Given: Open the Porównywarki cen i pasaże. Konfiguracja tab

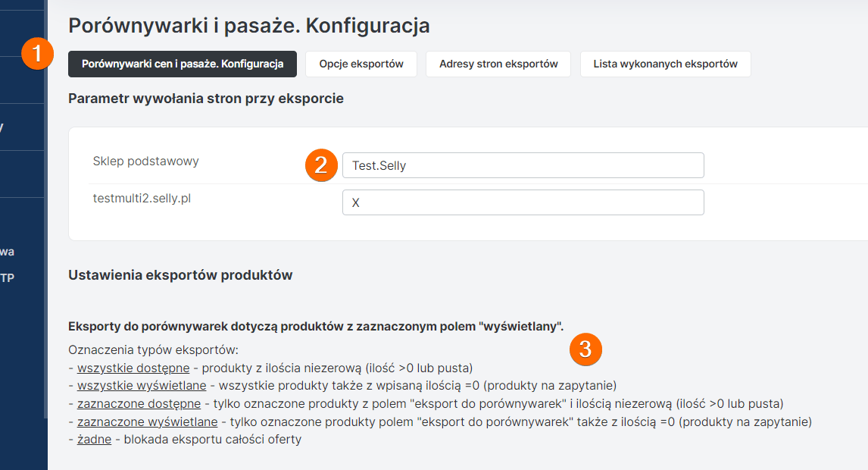Looking at the screenshot, I should click(x=183, y=64).
